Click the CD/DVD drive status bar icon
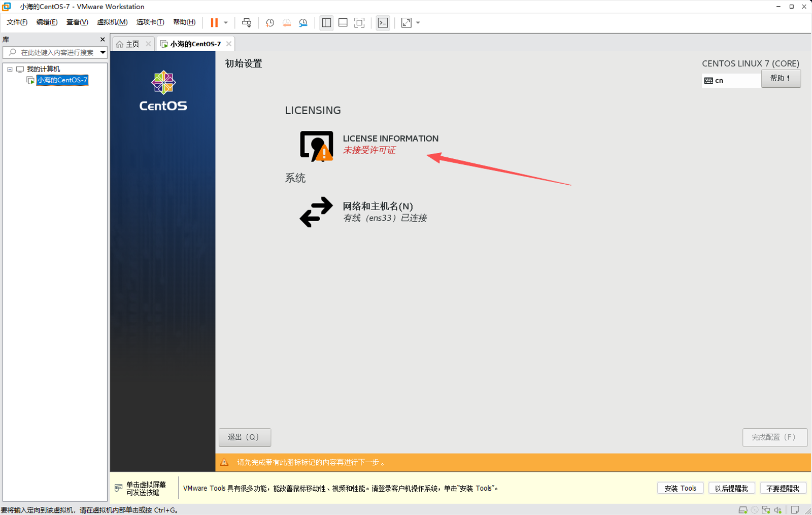 (x=755, y=510)
